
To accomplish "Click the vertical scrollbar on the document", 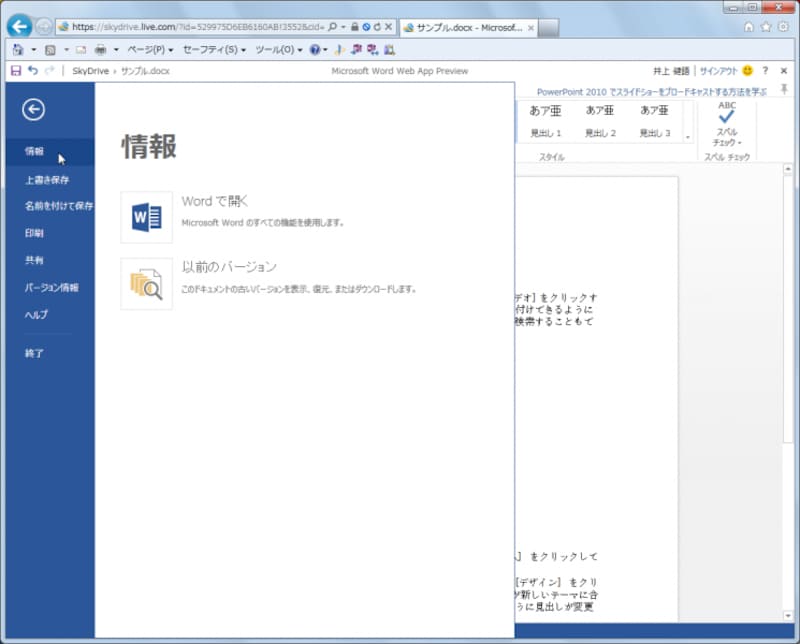I will click(x=785, y=300).
